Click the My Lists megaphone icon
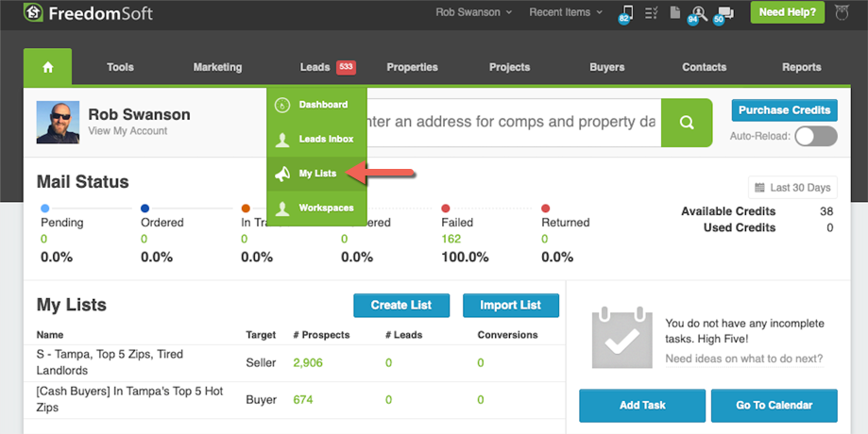The image size is (868, 434). 282,174
